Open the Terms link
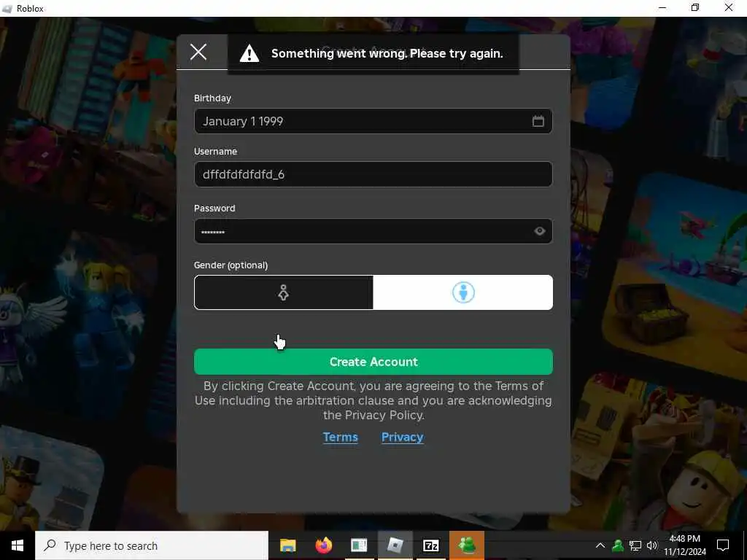Viewport: 747px width, 560px height. pos(340,437)
